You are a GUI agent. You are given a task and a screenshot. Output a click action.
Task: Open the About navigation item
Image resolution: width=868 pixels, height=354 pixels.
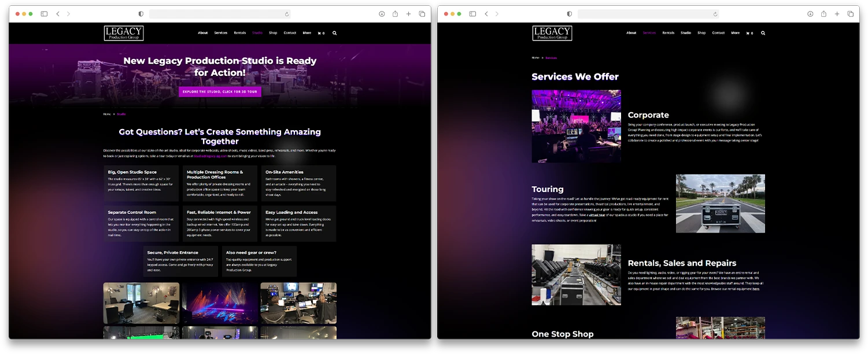pyautogui.click(x=203, y=33)
